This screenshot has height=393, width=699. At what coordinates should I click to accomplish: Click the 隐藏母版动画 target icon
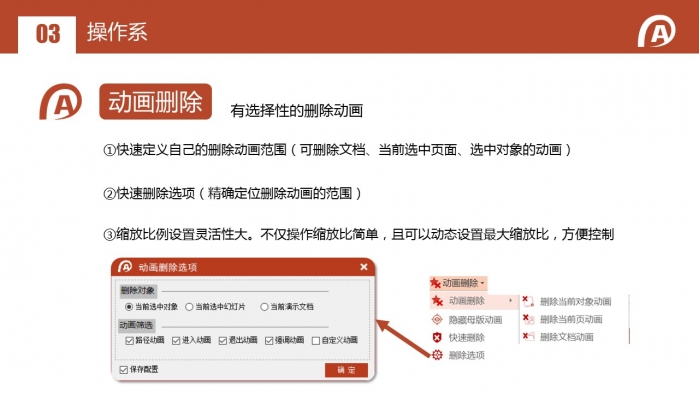tap(437, 319)
